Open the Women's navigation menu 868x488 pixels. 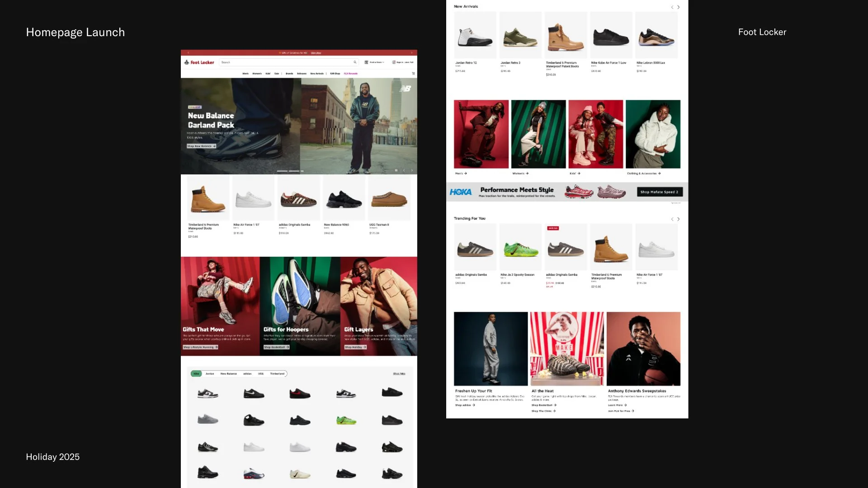[257, 74]
